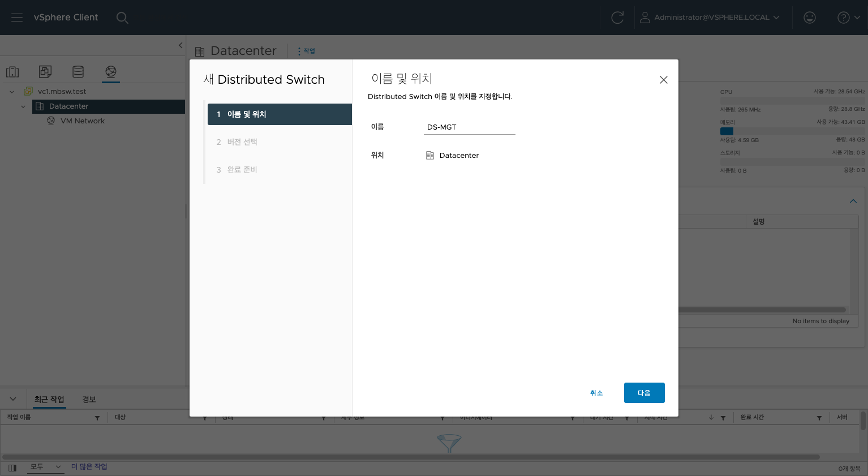Viewport: 868px width, 476px height.
Task: Close the 새 Distributed Switch dialog
Action: [x=664, y=80]
